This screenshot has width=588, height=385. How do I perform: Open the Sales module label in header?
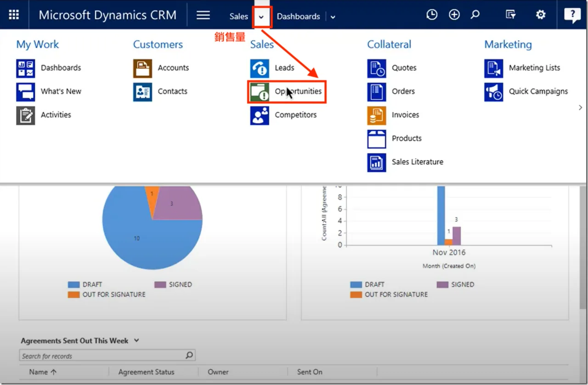(239, 16)
